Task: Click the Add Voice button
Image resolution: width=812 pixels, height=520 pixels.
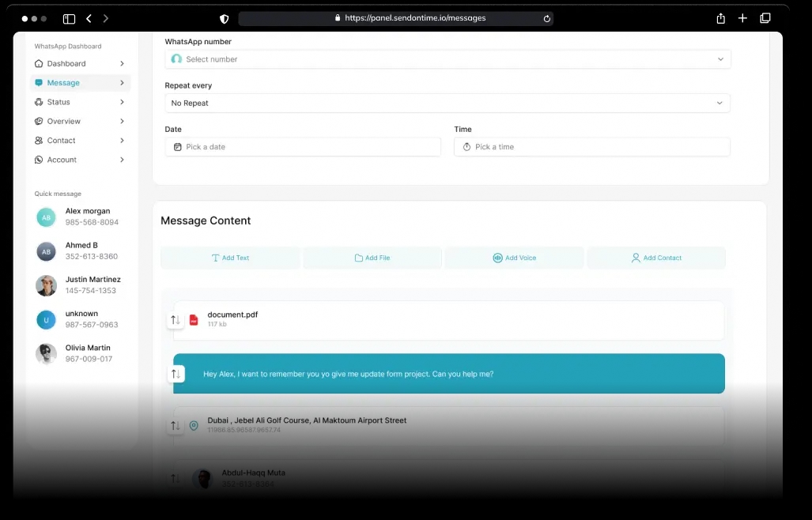Action: click(x=514, y=258)
